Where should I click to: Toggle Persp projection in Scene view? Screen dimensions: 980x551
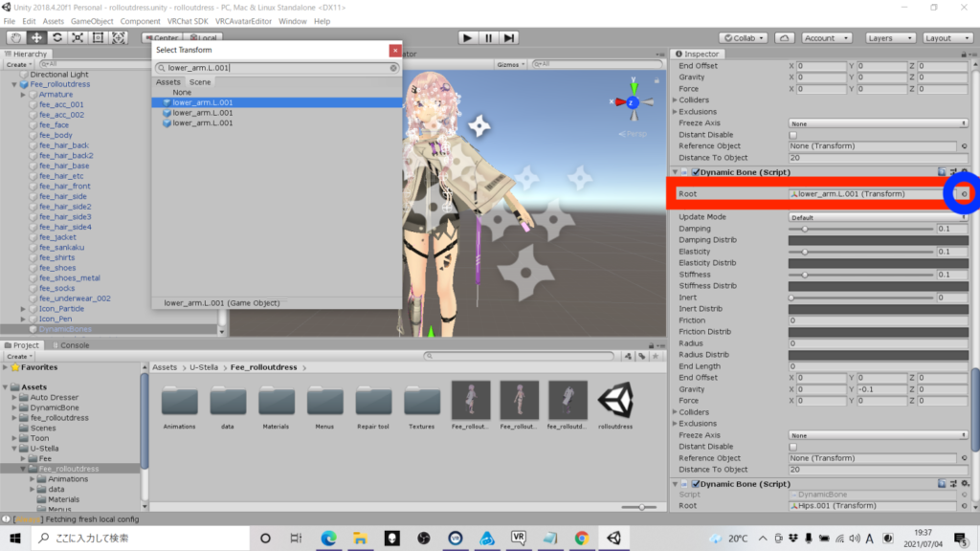click(634, 134)
